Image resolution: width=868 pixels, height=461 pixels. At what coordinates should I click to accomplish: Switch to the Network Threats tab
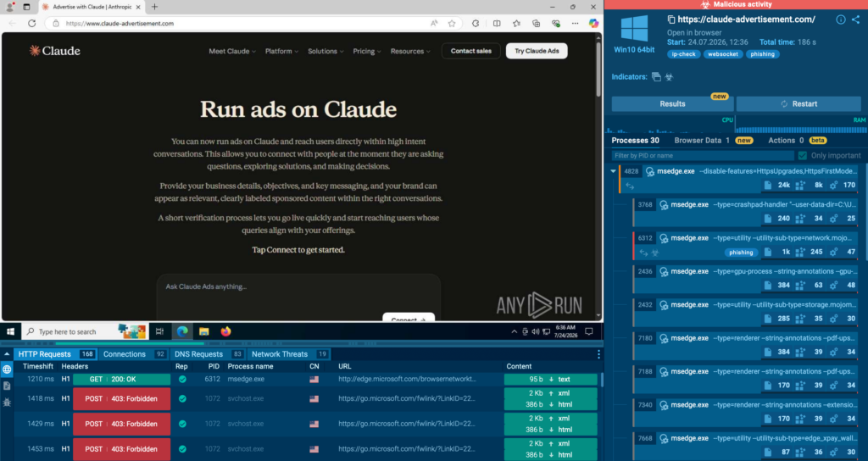click(x=289, y=354)
